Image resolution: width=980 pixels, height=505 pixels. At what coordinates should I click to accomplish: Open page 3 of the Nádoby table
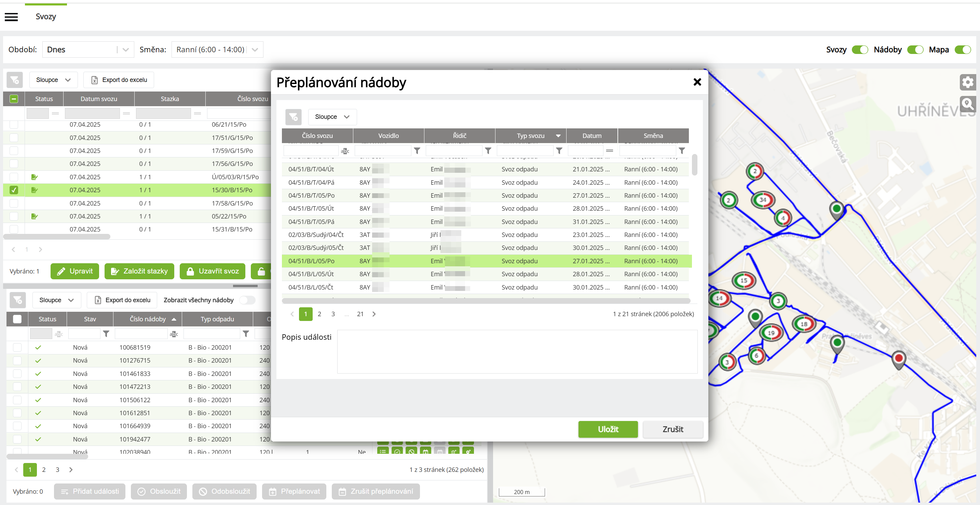57,469
